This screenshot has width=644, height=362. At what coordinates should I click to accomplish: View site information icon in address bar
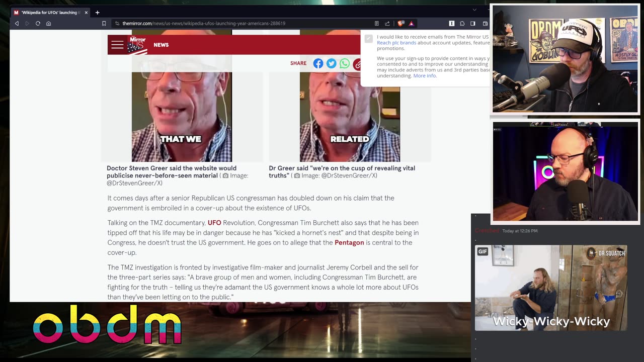[117, 24]
